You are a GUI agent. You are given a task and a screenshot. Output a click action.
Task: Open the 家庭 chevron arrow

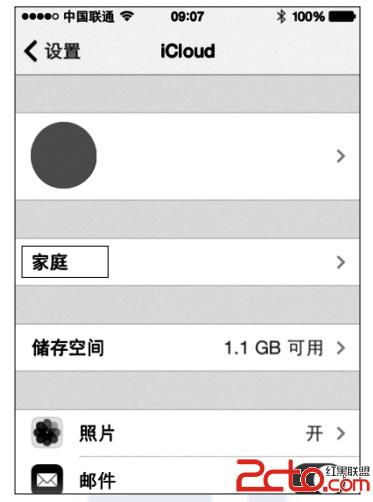click(341, 262)
